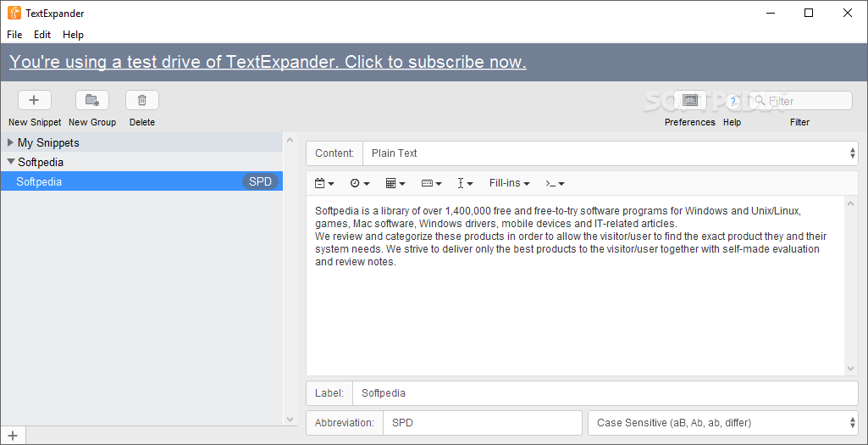Select the Softpedia snippet row
Screen dimensions: 868x445
pos(141,181)
